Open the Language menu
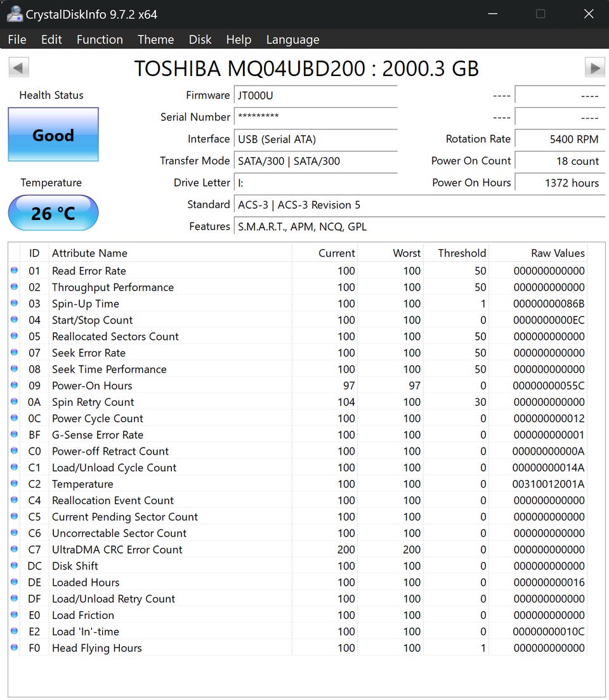The width and height of the screenshot is (609, 700). 292,40
